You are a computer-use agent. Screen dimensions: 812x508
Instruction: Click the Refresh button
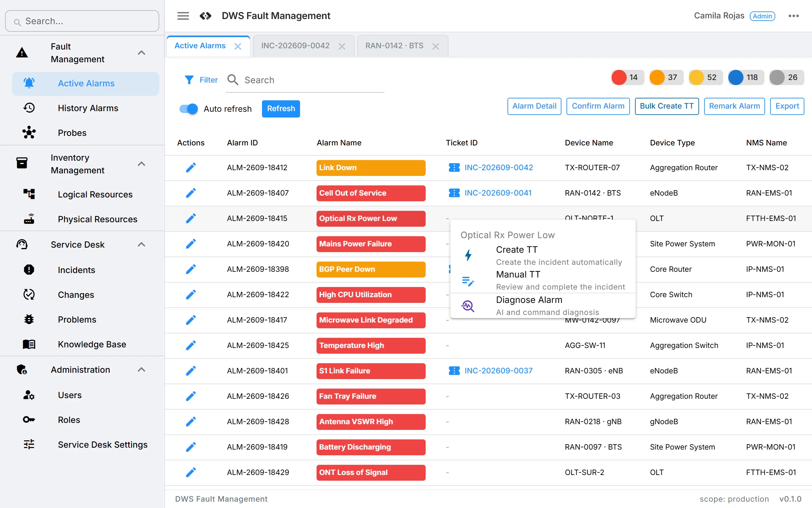[x=281, y=109]
